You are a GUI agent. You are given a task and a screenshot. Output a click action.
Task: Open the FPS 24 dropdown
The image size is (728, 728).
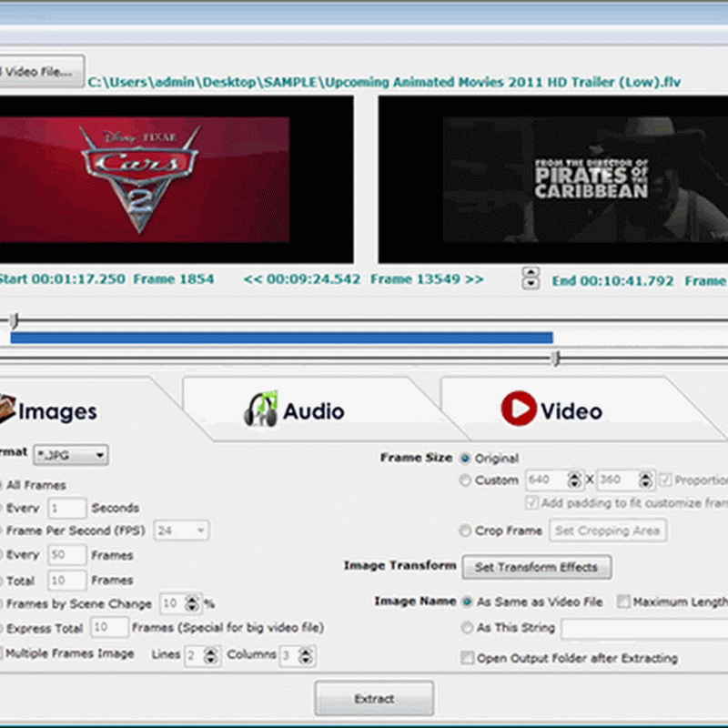click(181, 531)
